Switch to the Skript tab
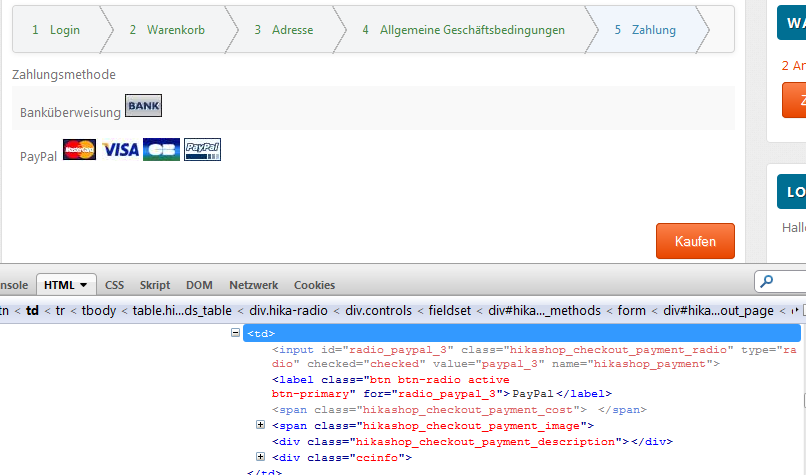 (155, 285)
